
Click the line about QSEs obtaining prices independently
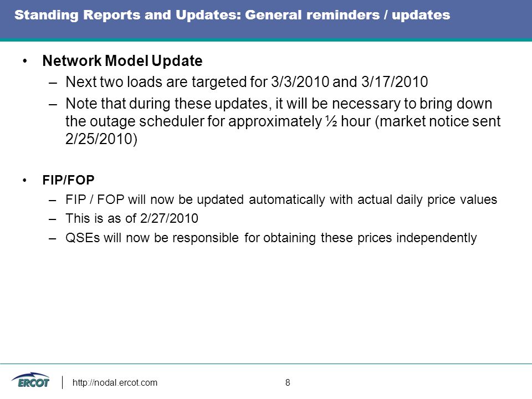[271, 238]
